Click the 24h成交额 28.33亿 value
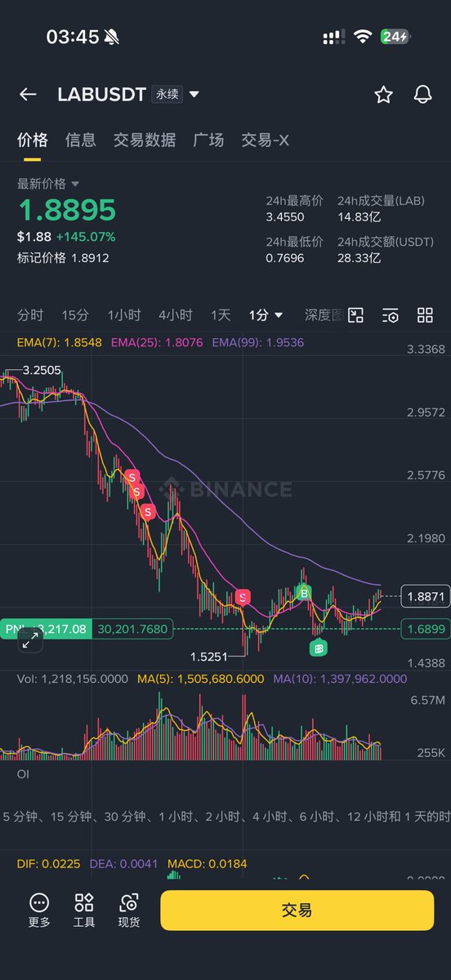This screenshot has width=451, height=980. (359, 258)
